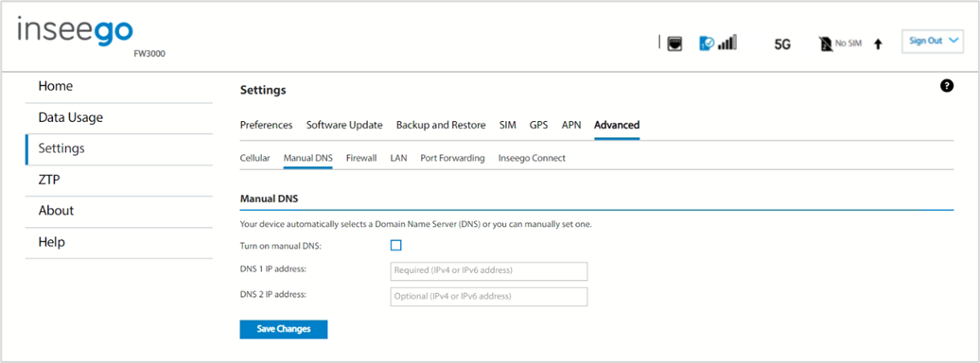This screenshot has width=980, height=363.
Task: Click the signal strength bars icon
Action: 726,43
